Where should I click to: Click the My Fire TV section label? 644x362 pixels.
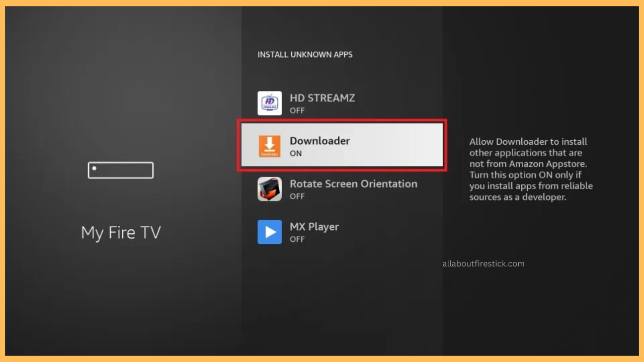click(121, 232)
